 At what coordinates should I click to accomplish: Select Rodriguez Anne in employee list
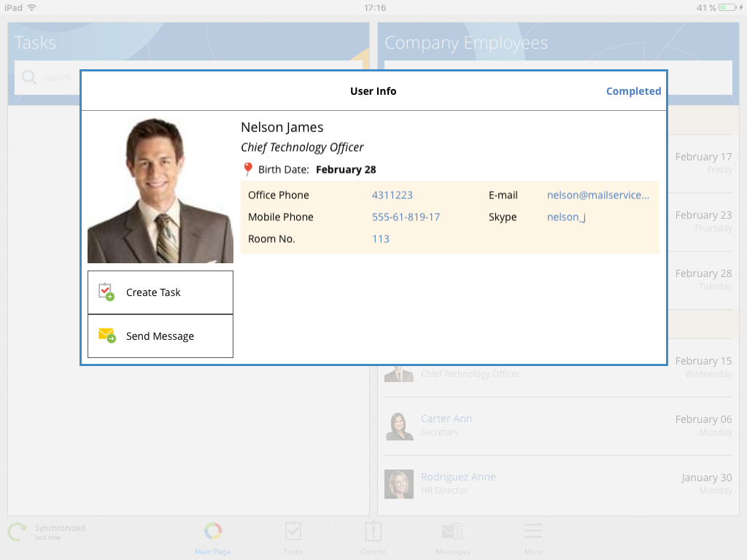click(458, 477)
